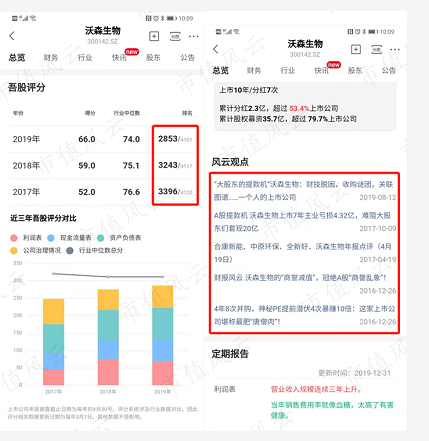This screenshot has height=441, width=429.
Task: Tap 近三年吾股评分对比 chart title
Action: (x=43, y=218)
